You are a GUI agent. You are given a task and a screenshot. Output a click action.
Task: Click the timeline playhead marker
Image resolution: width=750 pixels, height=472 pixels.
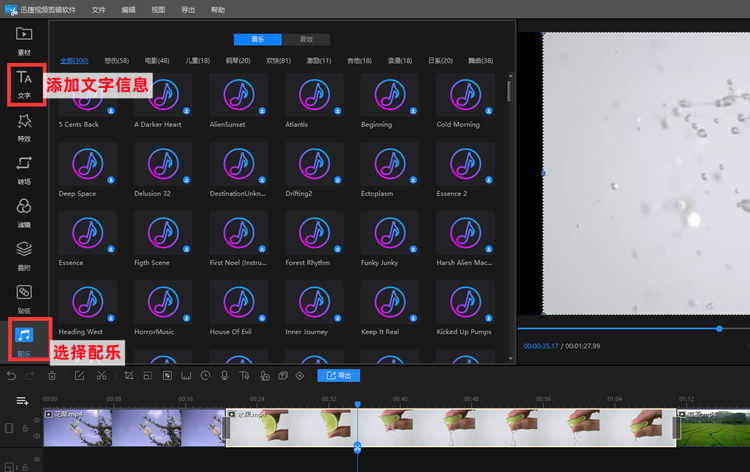pos(357,405)
